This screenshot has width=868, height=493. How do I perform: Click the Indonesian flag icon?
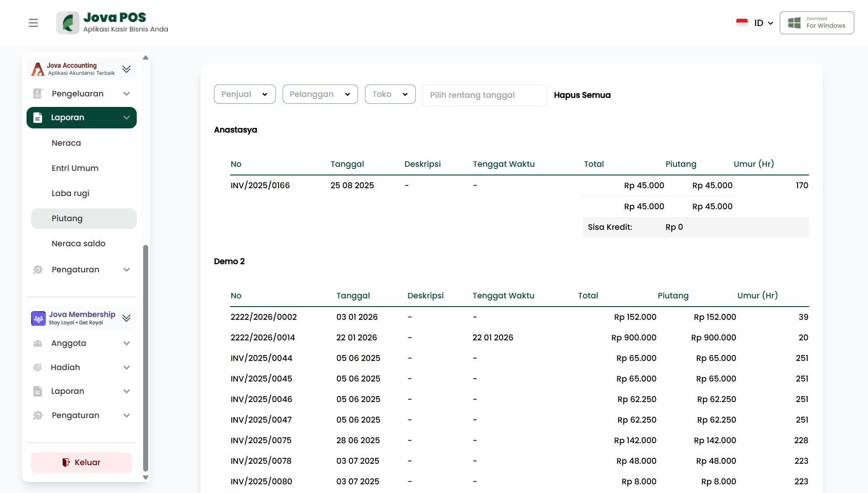tap(742, 23)
